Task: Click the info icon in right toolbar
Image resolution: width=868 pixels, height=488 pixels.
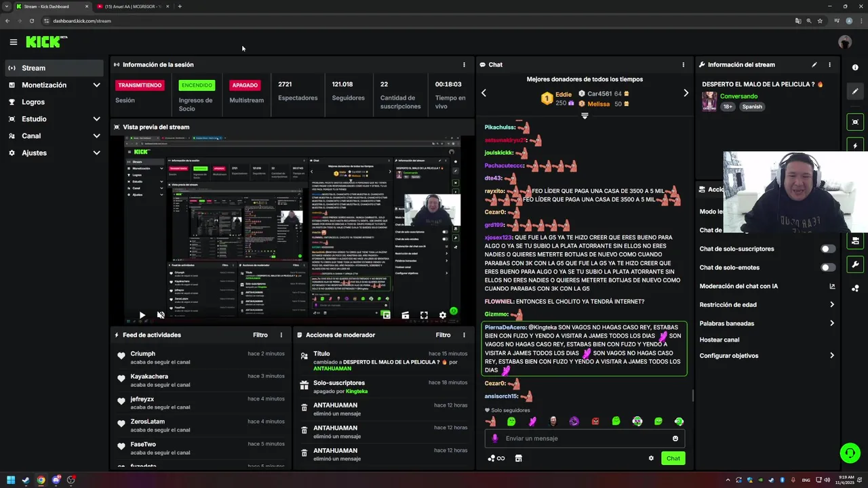Action: pos(855,67)
